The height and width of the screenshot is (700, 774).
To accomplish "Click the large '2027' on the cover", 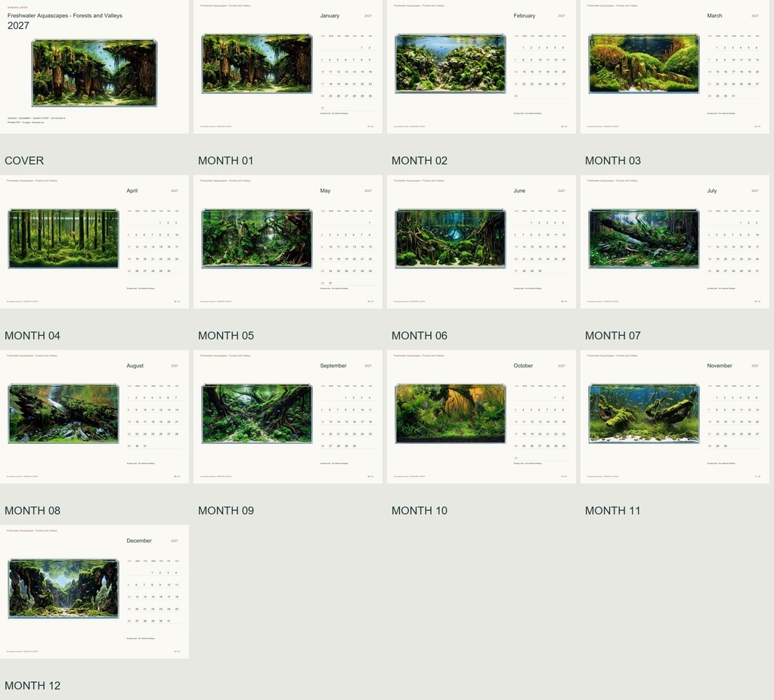I will (18, 26).
